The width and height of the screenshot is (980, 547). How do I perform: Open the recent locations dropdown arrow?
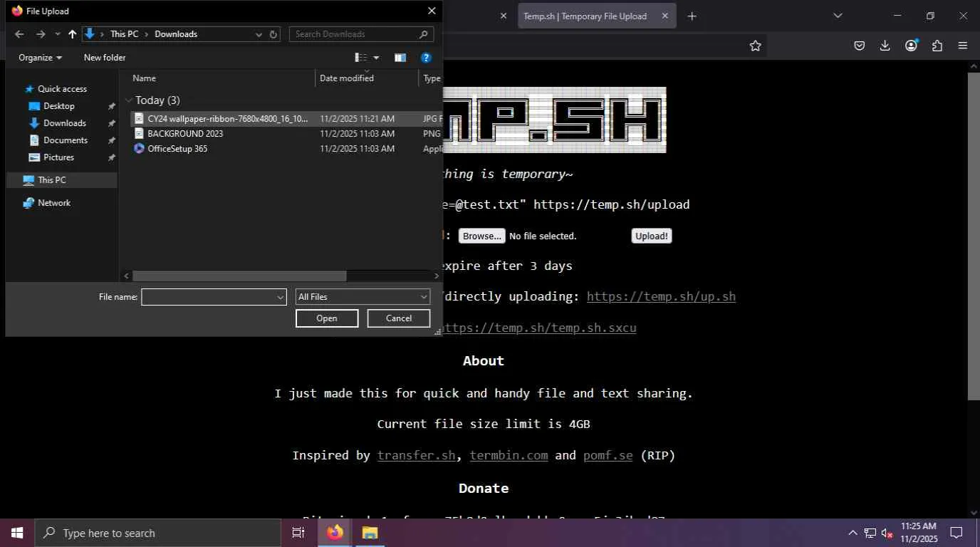(58, 34)
